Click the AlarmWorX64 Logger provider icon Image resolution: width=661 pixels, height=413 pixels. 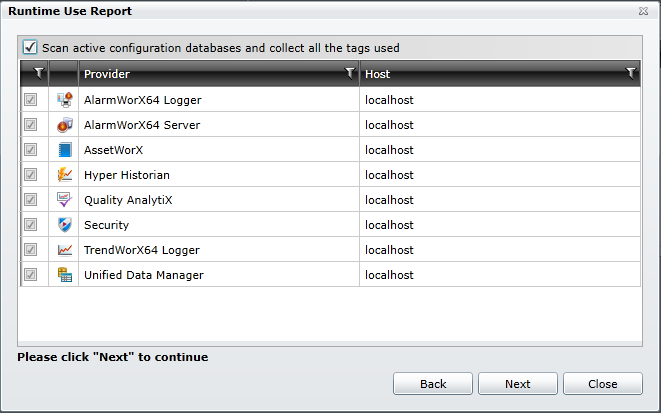(x=64, y=100)
